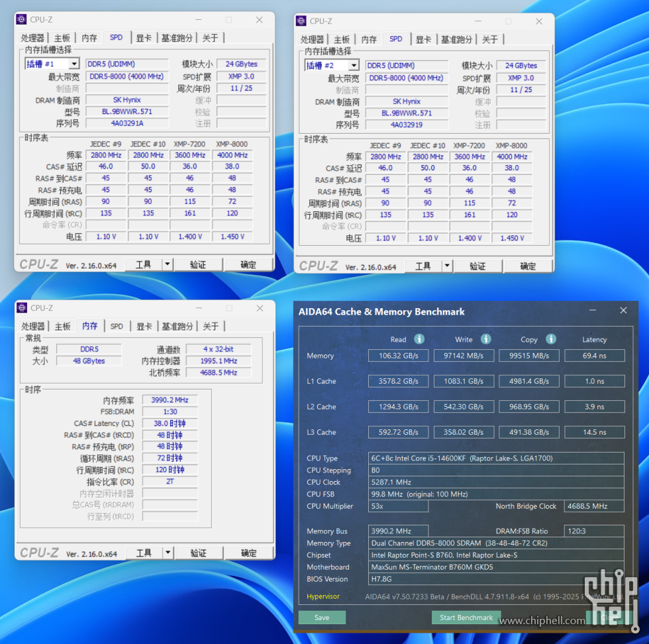649x644 pixels.
Task: Open 基准跑分 tab in slot #2 window
Action: 456,40
